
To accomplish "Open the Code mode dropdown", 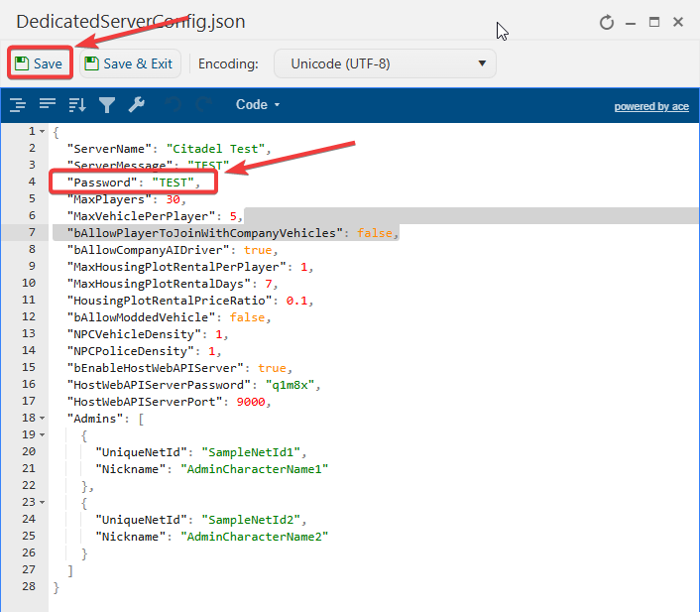I will (x=258, y=104).
